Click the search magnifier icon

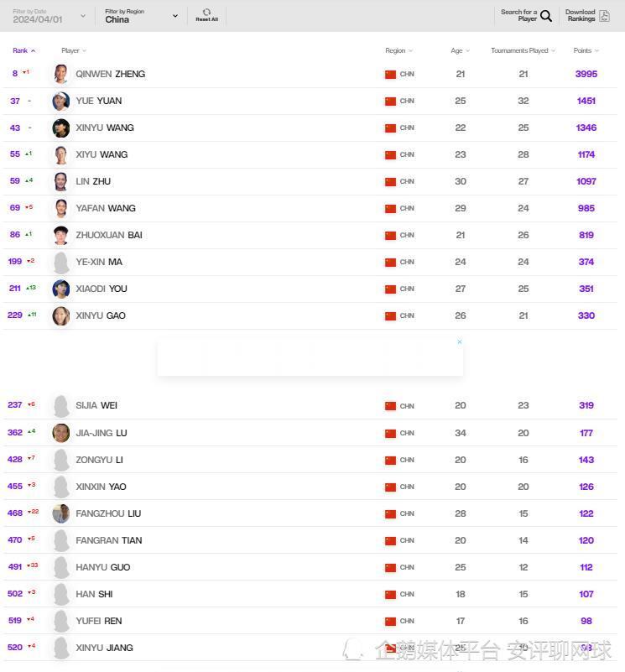pos(546,16)
